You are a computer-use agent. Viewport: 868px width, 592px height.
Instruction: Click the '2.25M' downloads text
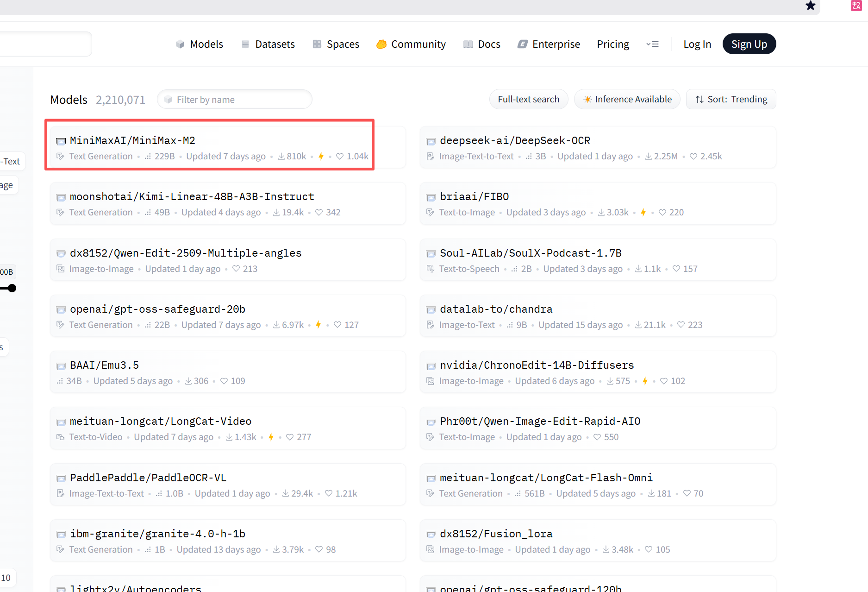pyautogui.click(x=666, y=156)
